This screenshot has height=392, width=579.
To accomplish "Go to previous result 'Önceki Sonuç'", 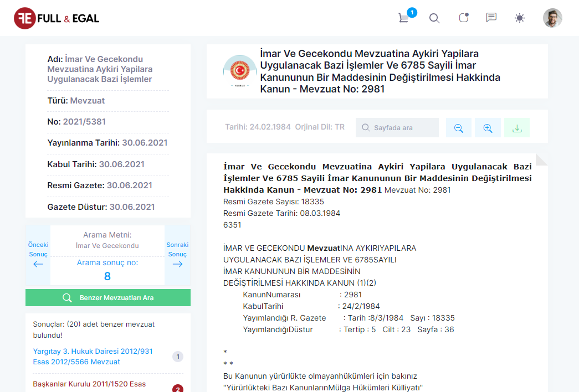I will point(38,255).
